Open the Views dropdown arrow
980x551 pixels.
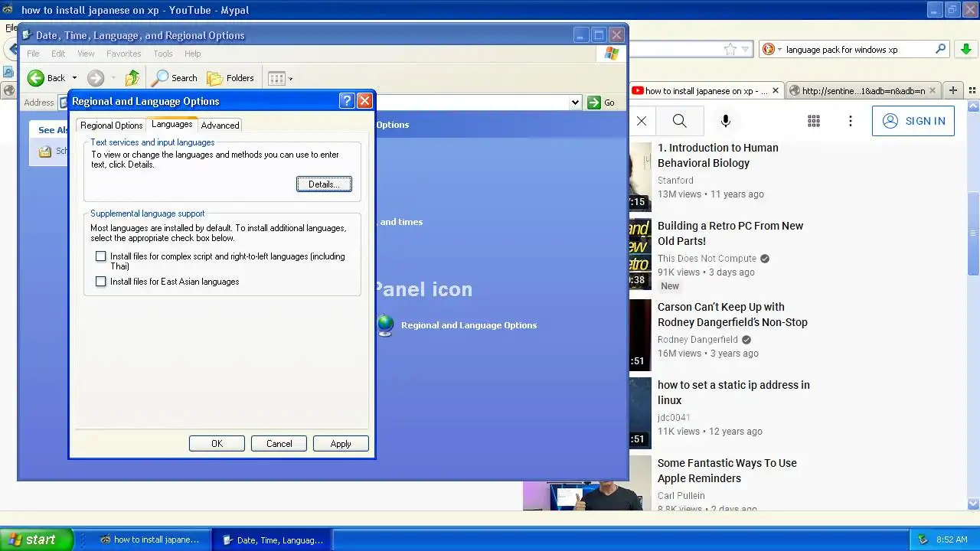(x=290, y=79)
